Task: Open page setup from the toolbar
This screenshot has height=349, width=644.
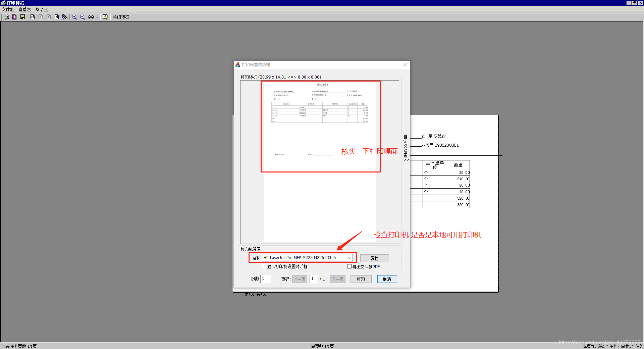Action: click(x=14, y=17)
